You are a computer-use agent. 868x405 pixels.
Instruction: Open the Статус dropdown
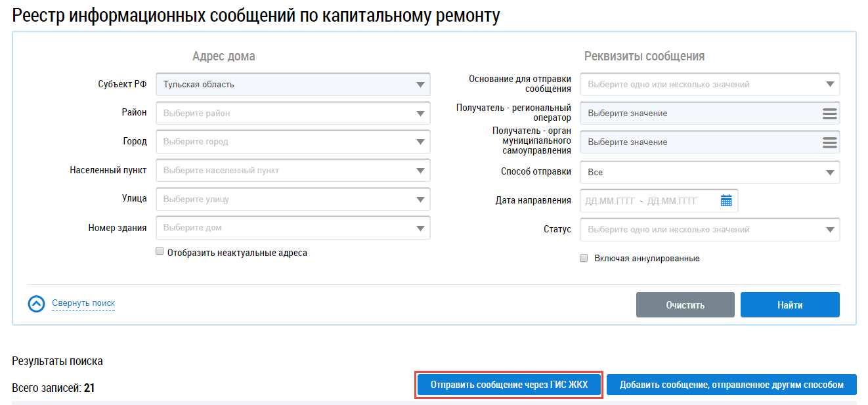coord(710,230)
